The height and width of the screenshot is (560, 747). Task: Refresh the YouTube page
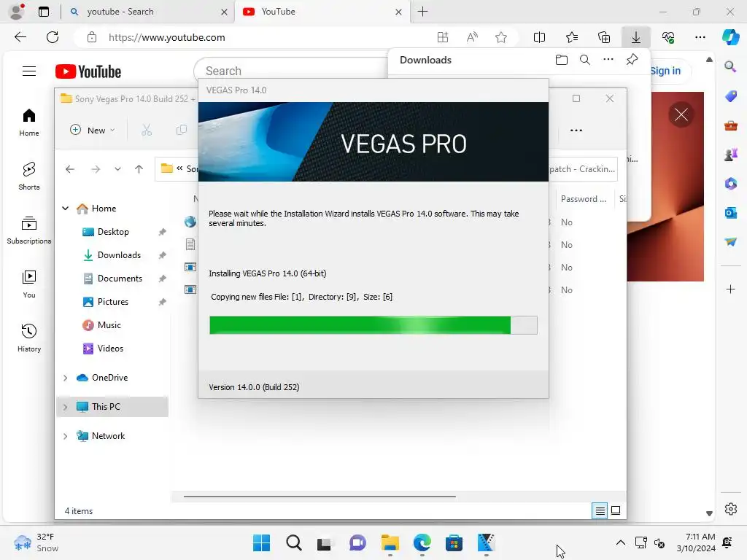pyautogui.click(x=53, y=37)
